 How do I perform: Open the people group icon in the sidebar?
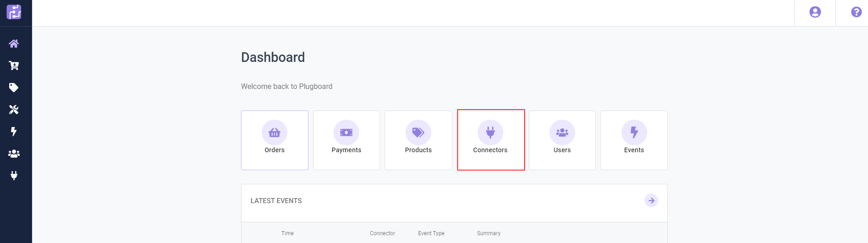[x=14, y=154]
